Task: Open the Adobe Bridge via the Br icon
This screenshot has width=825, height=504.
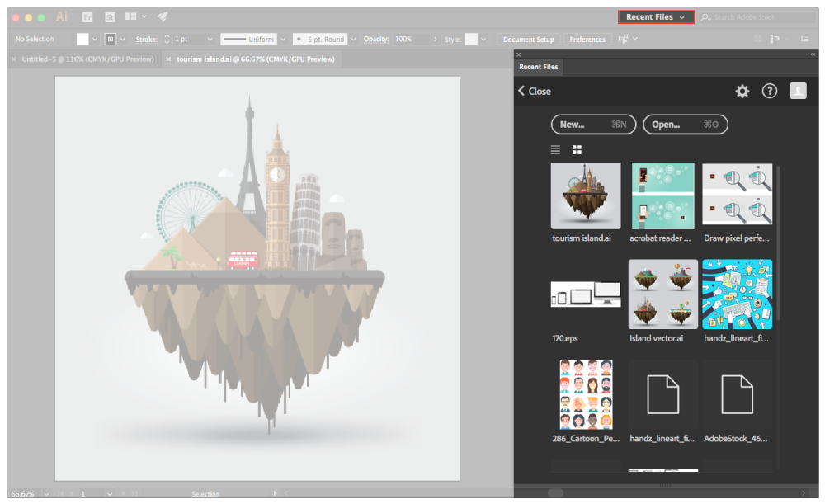Action: coord(87,15)
